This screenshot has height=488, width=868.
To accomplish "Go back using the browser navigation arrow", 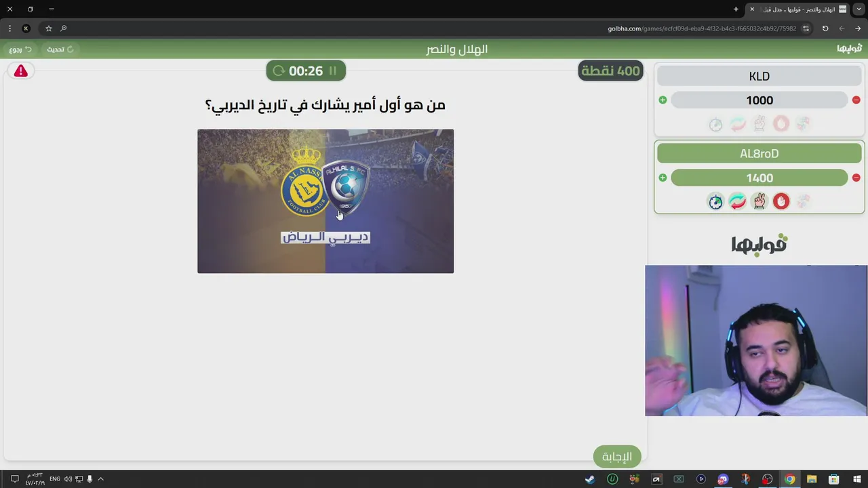I will click(x=842, y=28).
